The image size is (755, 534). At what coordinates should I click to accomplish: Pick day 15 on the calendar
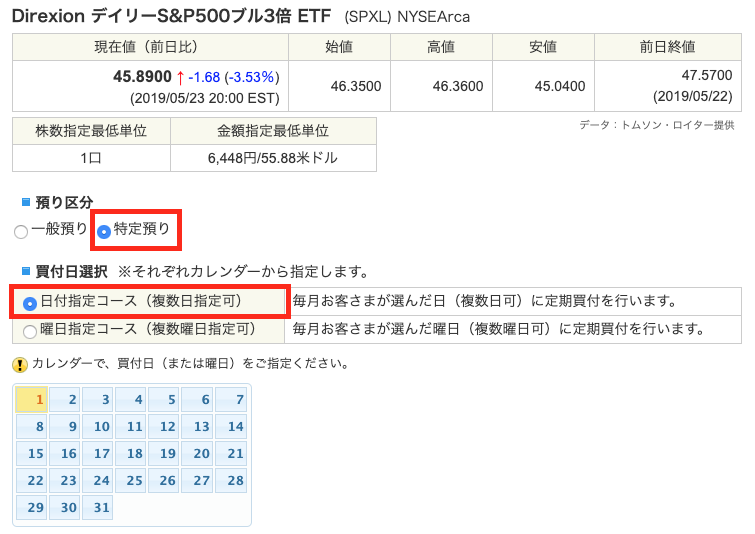[32, 454]
